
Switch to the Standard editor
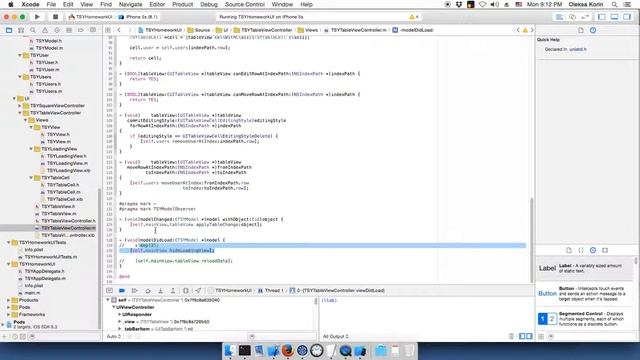[560, 17]
